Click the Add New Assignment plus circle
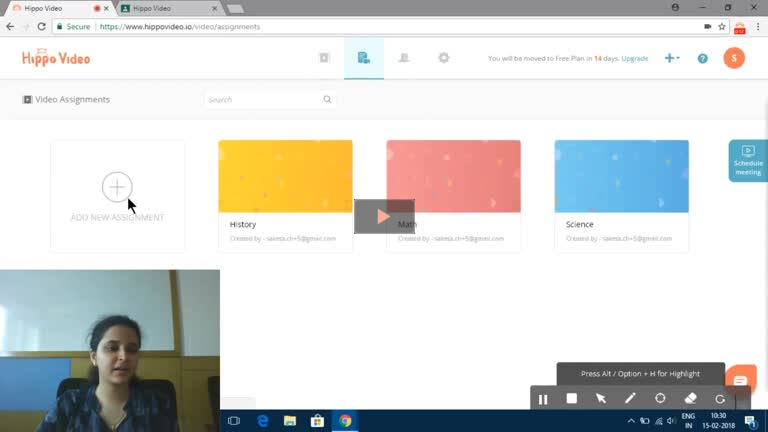Image resolution: width=768 pixels, height=432 pixels. click(117, 187)
